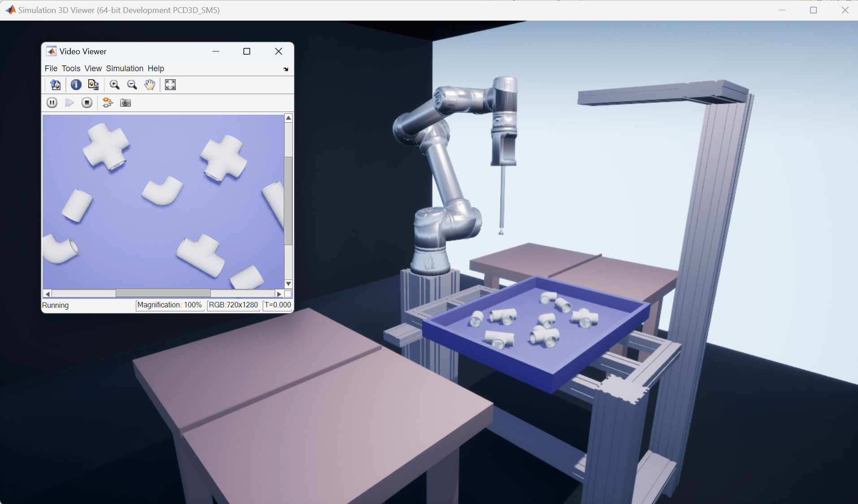The image size is (858, 504).
Task: Click the 'RGB:720x1280' status field
Action: click(234, 305)
